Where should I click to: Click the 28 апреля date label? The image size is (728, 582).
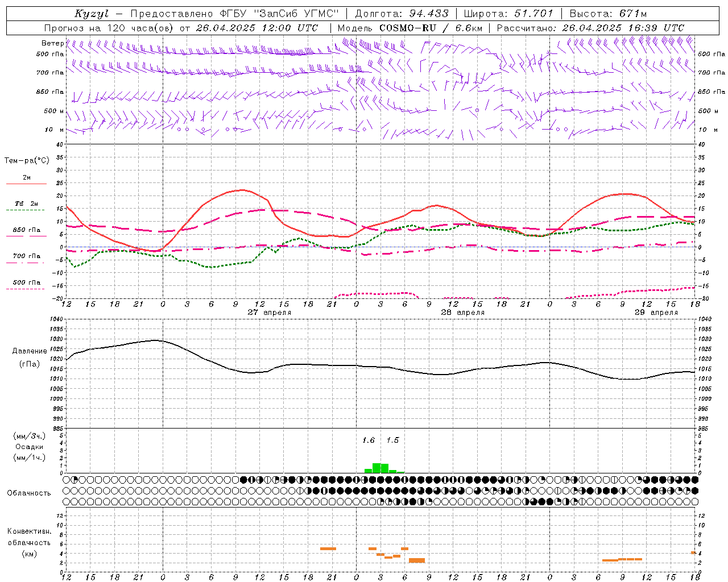pyautogui.click(x=462, y=313)
